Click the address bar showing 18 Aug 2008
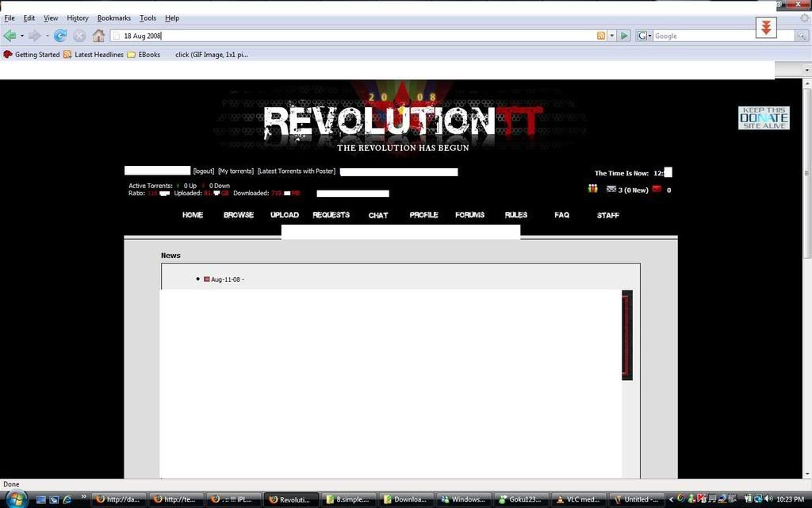The image size is (812, 508). point(354,36)
